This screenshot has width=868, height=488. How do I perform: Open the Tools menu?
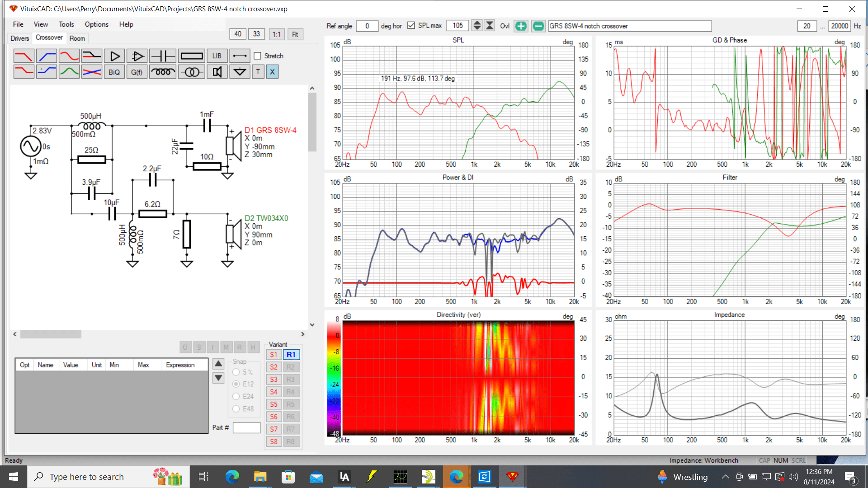tap(66, 24)
